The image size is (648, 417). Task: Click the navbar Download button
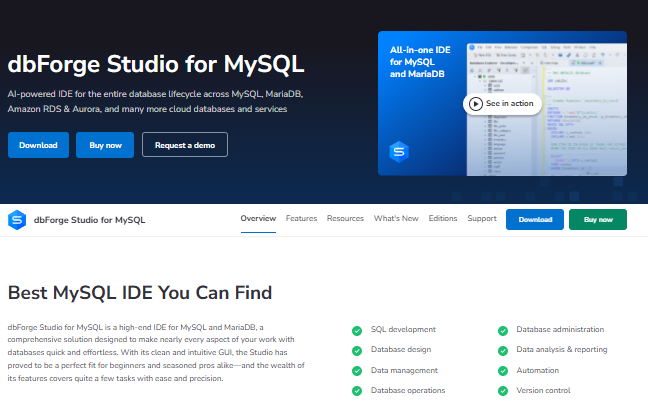pyautogui.click(x=535, y=219)
